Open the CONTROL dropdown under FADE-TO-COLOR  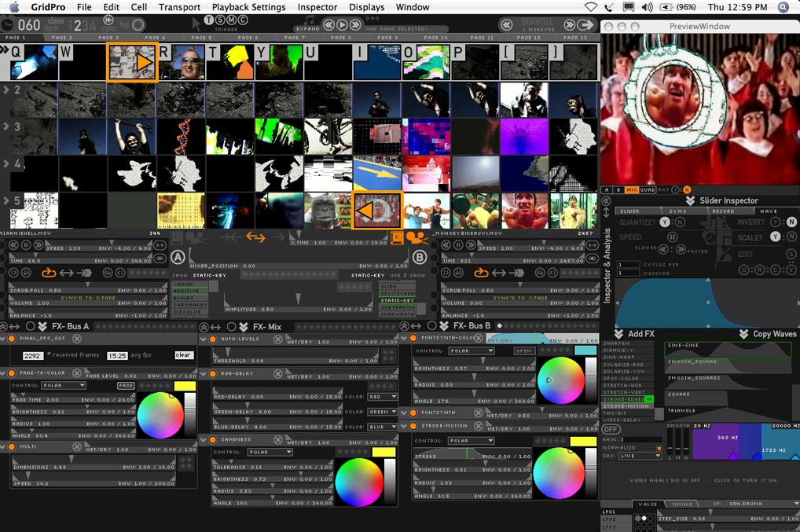[x=64, y=386]
